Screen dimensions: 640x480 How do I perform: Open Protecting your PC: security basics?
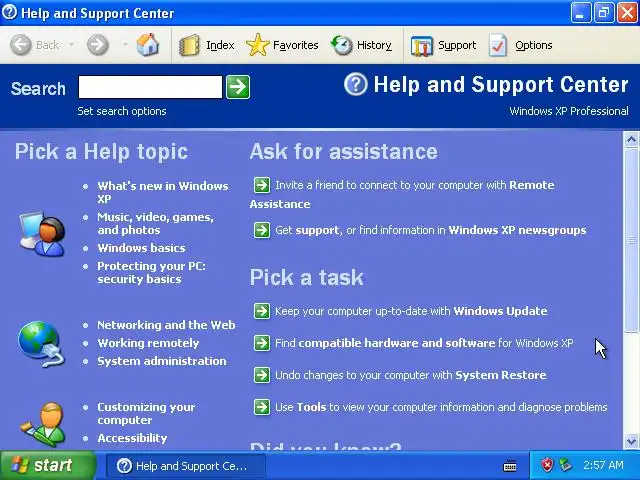click(151, 272)
